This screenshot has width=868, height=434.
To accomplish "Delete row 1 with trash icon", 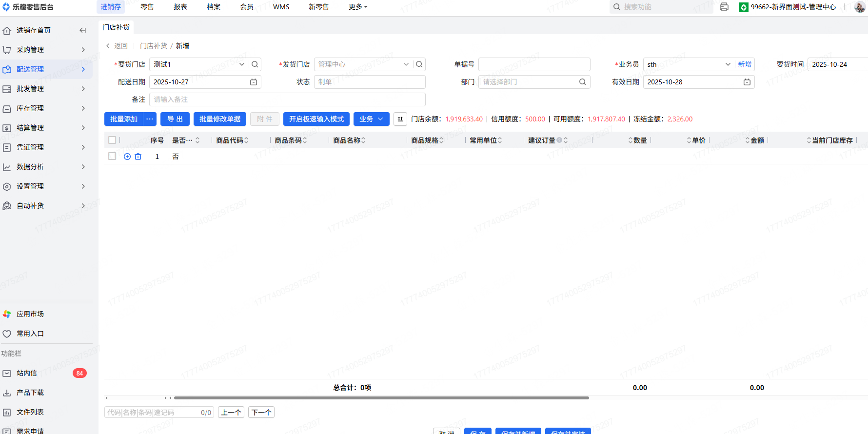I will (138, 157).
